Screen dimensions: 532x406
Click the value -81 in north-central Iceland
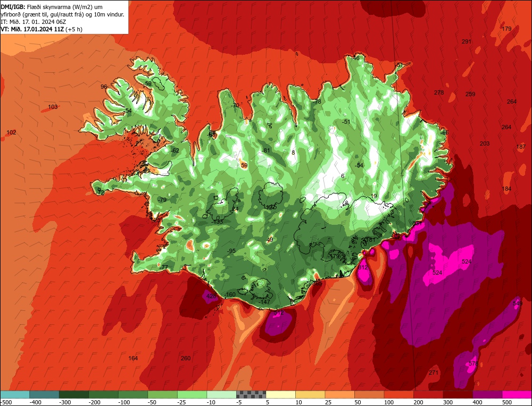[266, 151]
